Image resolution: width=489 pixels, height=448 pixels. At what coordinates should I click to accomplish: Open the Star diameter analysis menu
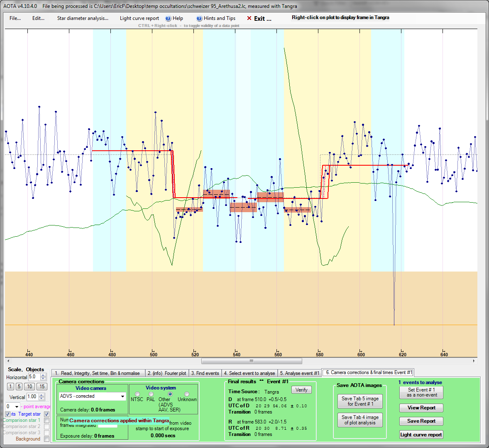pyautogui.click(x=83, y=18)
